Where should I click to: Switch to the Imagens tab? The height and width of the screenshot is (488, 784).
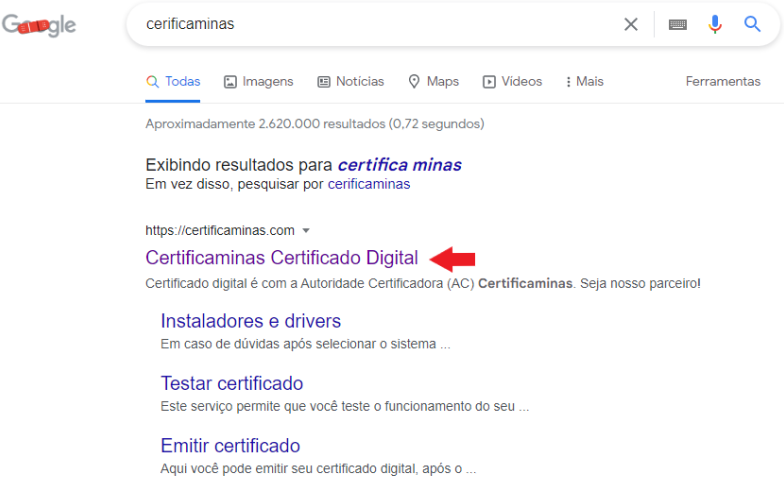click(258, 82)
